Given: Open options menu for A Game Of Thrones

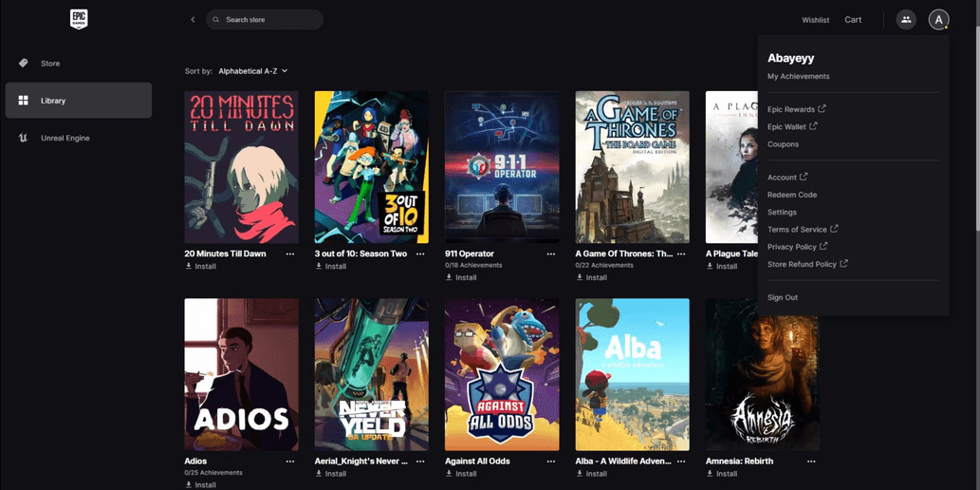Looking at the screenshot, I should click(x=681, y=254).
